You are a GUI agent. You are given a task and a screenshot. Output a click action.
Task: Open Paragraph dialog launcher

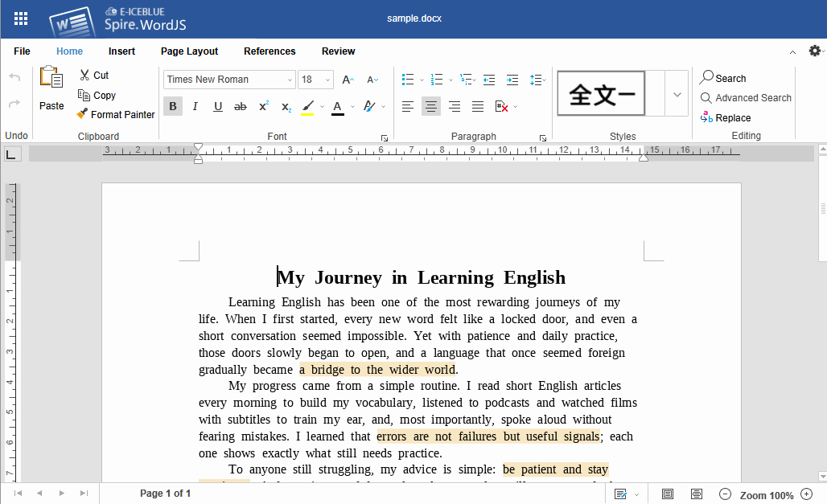[x=543, y=138]
